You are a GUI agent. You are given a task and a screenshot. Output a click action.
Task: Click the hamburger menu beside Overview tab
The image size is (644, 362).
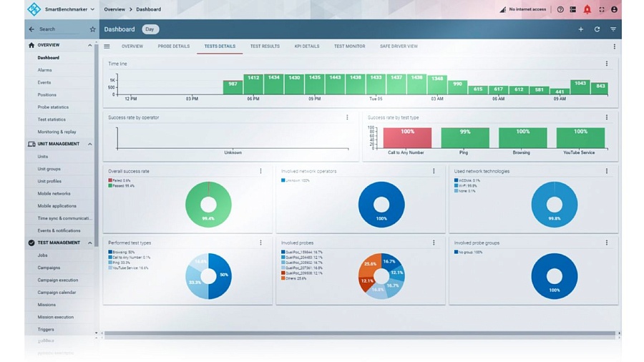[107, 47]
